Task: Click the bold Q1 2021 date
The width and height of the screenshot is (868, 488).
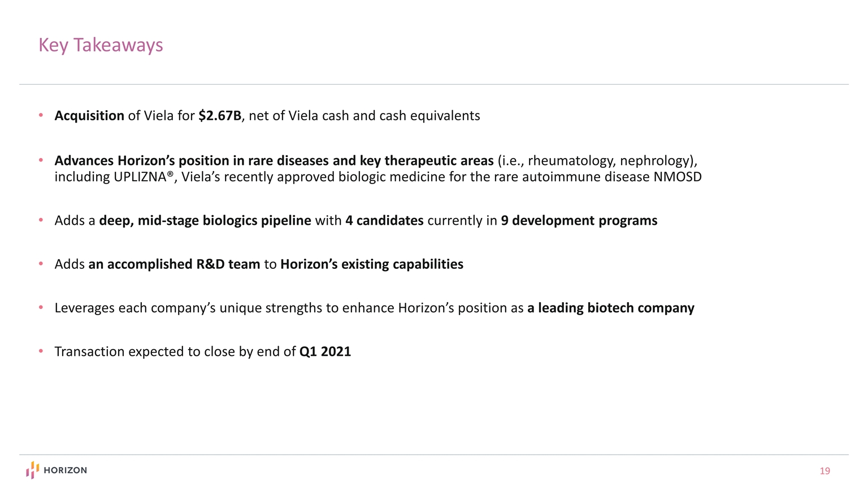Action: click(x=325, y=351)
